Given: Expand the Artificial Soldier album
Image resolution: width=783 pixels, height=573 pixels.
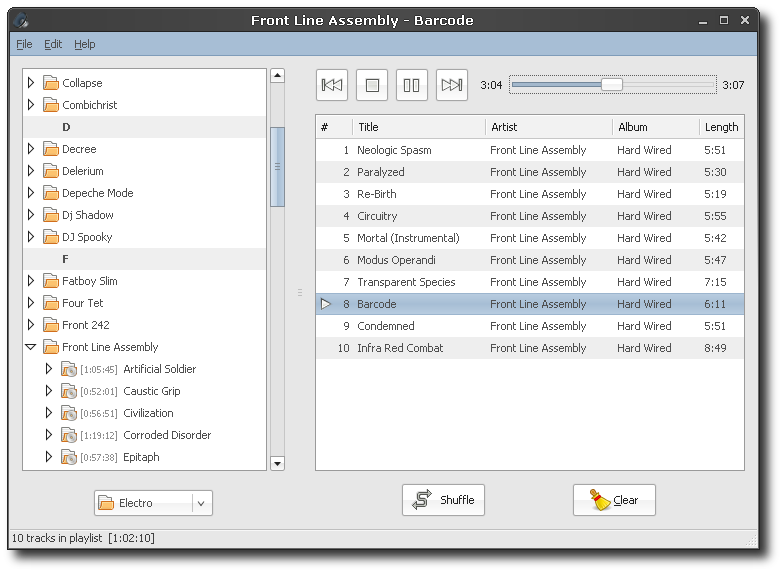Looking at the screenshot, I should coord(49,369).
